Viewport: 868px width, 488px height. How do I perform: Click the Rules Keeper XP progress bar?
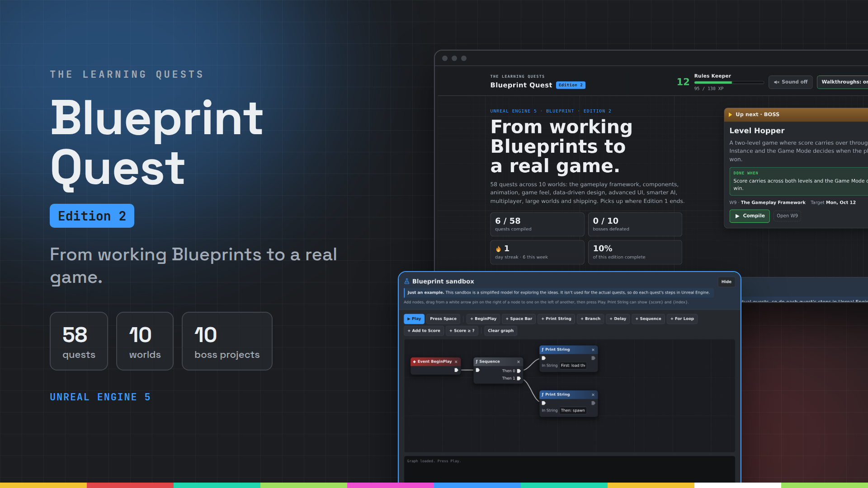pyautogui.click(x=729, y=83)
